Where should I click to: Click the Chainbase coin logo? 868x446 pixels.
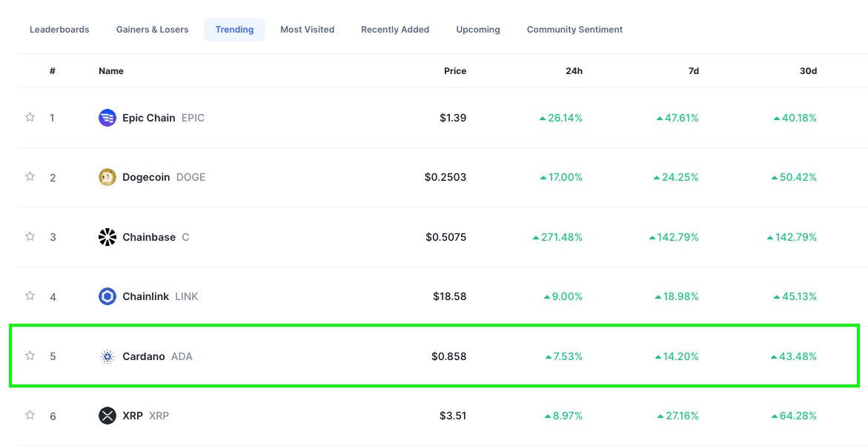[107, 237]
